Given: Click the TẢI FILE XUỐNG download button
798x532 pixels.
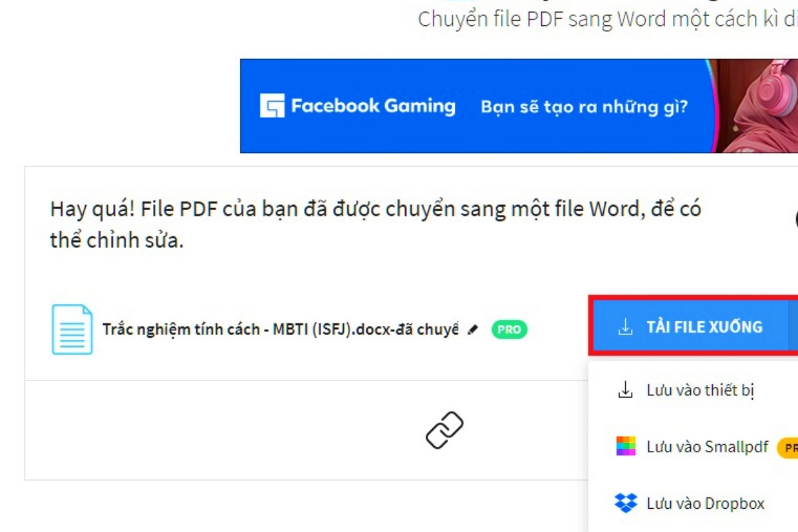Looking at the screenshot, I should point(690,327).
